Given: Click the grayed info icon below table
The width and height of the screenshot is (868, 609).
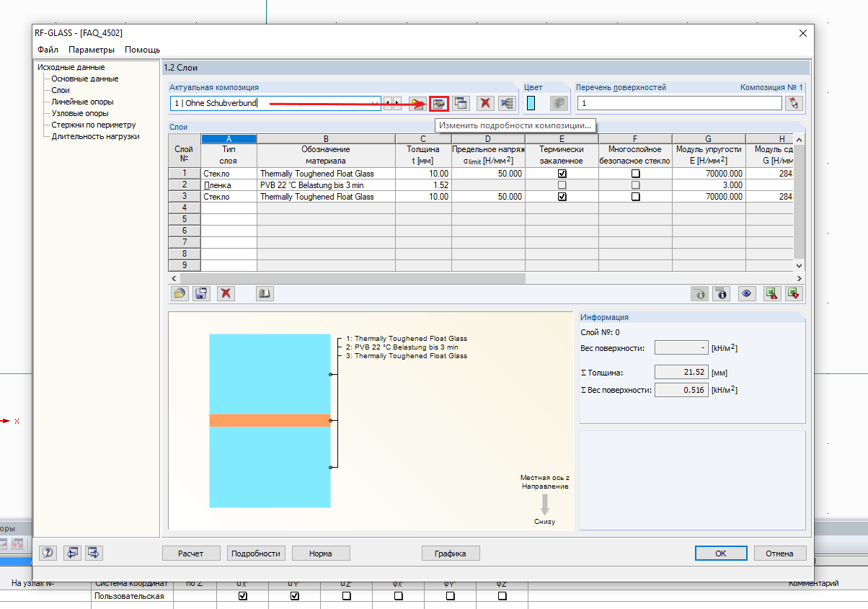Looking at the screenshot, I should point(699,293).
